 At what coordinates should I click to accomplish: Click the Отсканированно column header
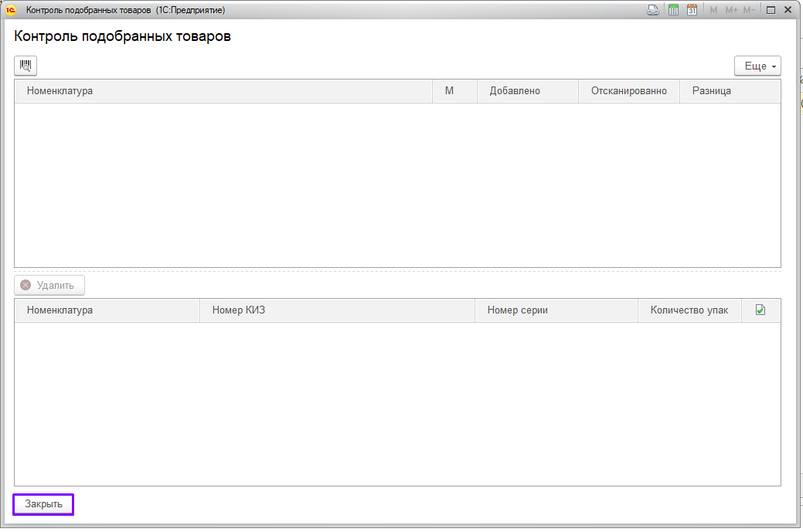628,91
